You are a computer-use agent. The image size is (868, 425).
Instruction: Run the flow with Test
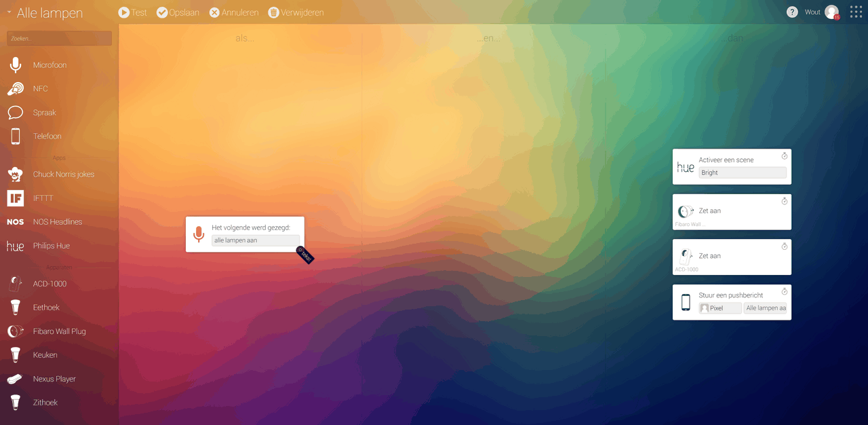(132, 12)
